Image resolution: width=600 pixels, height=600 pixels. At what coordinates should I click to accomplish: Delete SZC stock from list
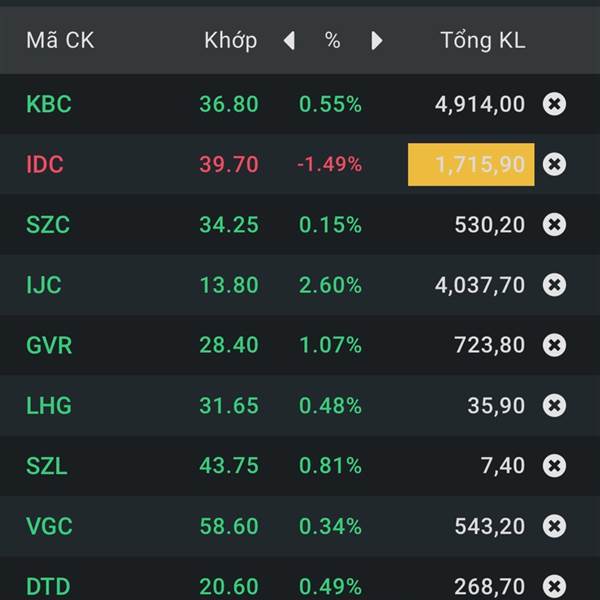(554, 225)
